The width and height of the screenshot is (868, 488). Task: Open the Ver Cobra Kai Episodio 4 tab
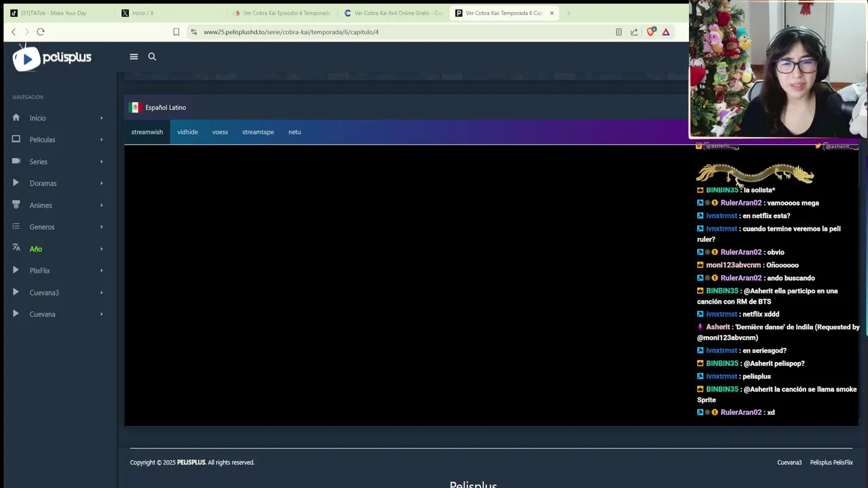[281, 13]
